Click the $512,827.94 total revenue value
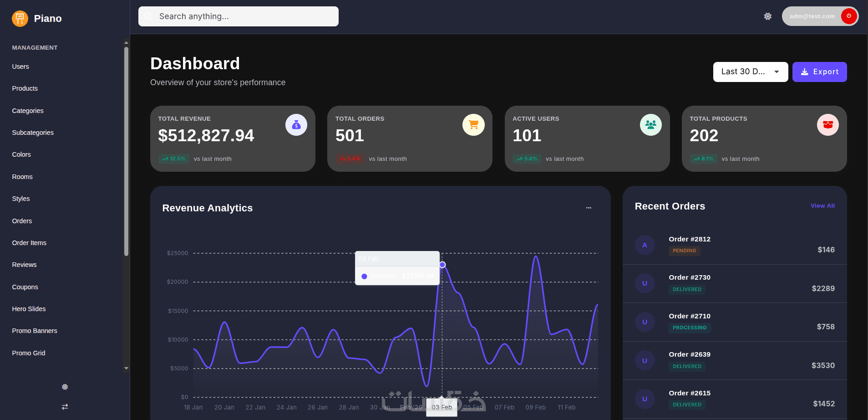 point(206,135)
